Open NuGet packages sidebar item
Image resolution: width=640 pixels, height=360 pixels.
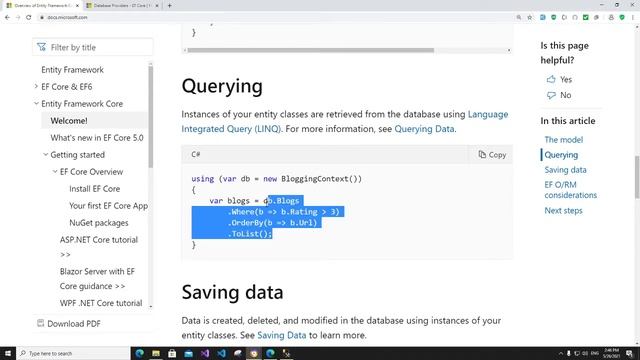point(99,223)
